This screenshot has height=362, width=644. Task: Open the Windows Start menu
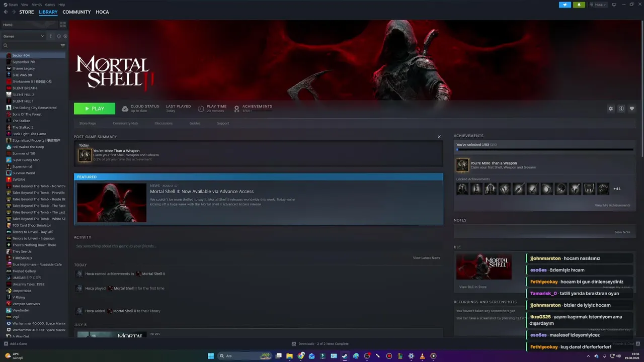click(211, 356)
